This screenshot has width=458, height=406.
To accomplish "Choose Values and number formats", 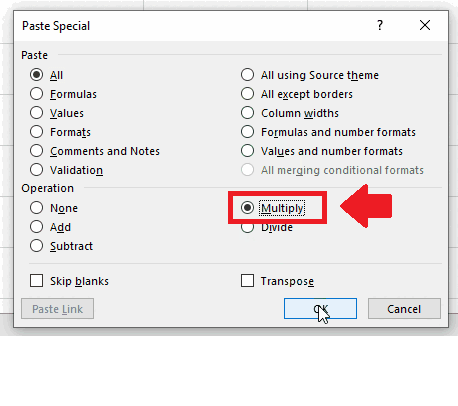I will click(247, 151).
